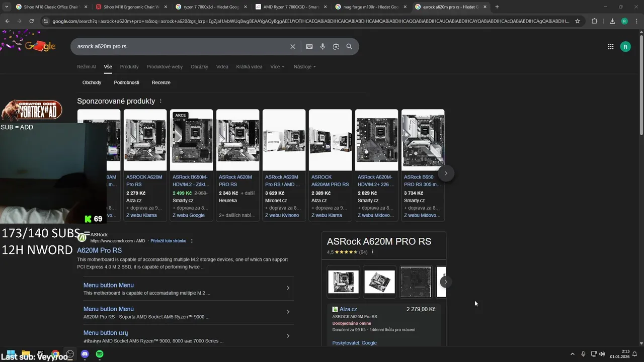644x362 pixels.
Task: Click Poskytovatel: Google link
Action: click(354, 343)
